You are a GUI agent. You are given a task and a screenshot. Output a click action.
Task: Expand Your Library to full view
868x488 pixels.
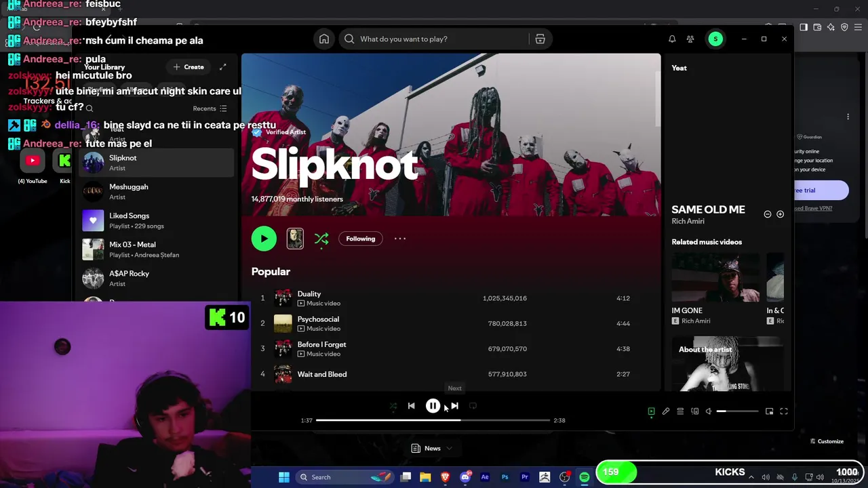click(x=223, y=67)
